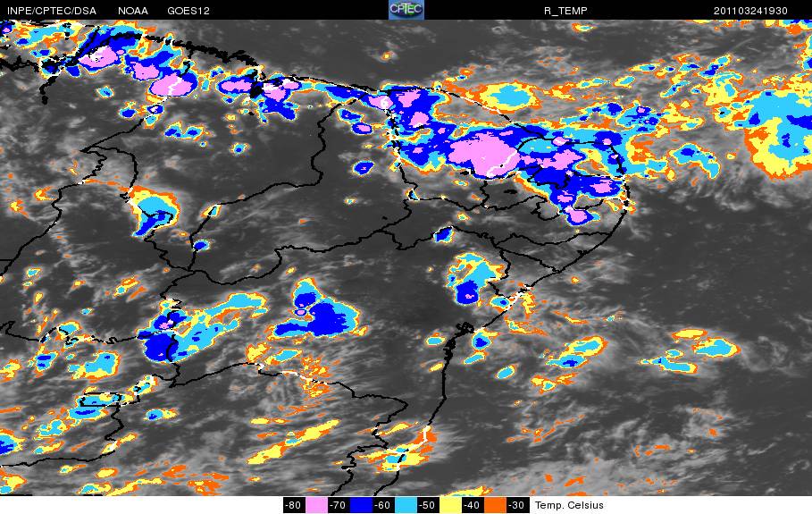Click the GOES12 satellite label
Image resolution: width=812 pixels, height=514 pixels.
[188, 11]
